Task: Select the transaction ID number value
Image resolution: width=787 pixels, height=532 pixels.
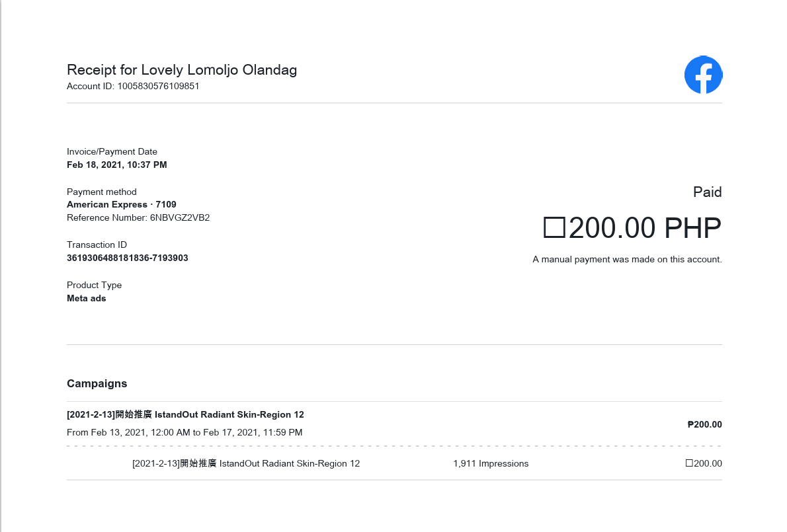Action: tap(128, 258)
